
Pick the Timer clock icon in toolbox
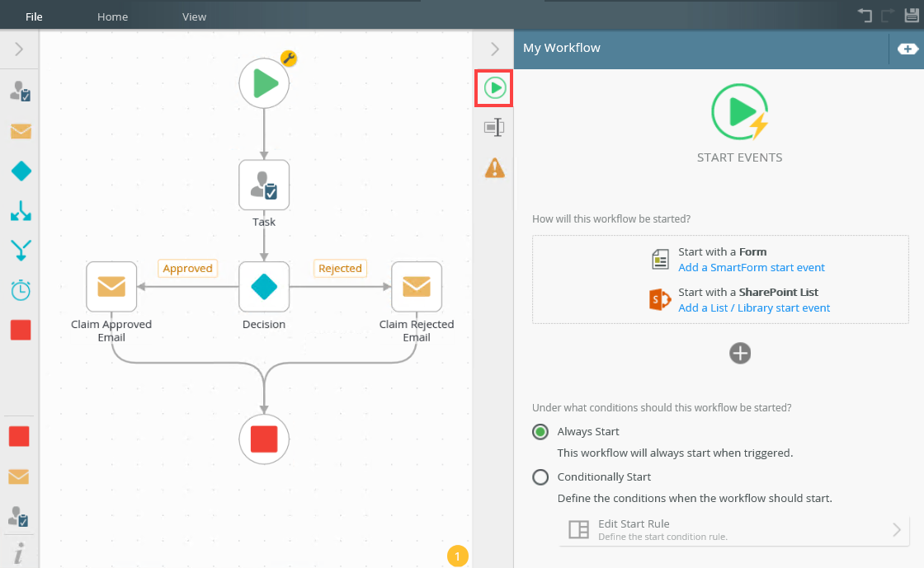pyautogui.click(x=21, y=290)
